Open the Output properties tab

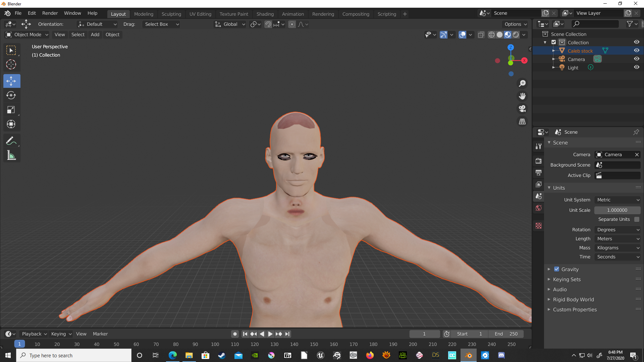point(539,173)
